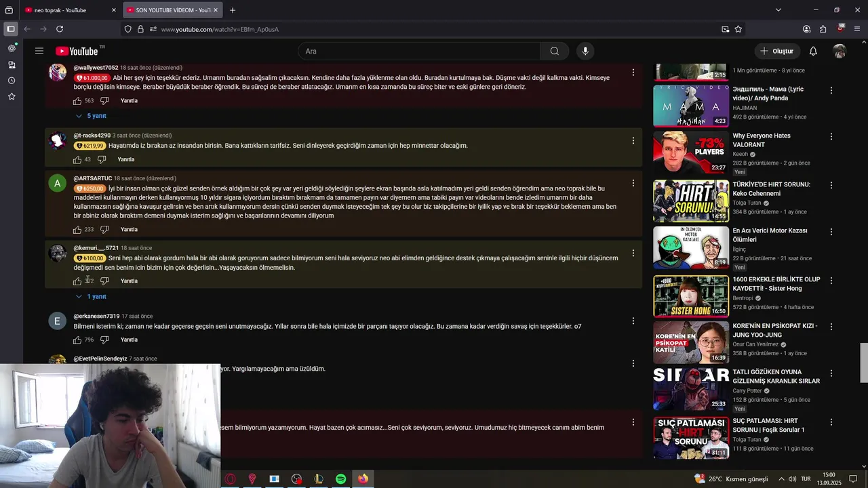The image size is (868, 488).
Task: Dislike the @wallywest7052 comment
Action: tap(104, 101)
